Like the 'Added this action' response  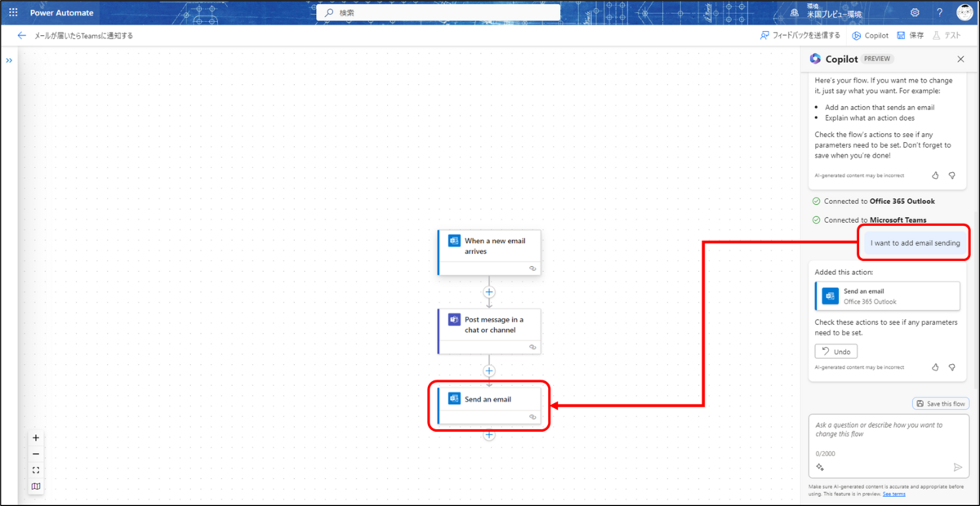point(935,367)
